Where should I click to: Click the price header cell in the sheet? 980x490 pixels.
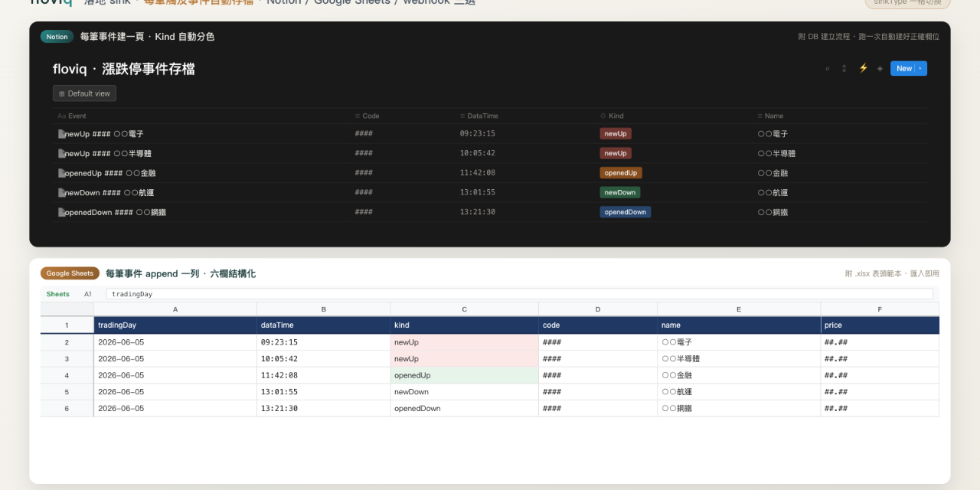[x=880, y=325]
